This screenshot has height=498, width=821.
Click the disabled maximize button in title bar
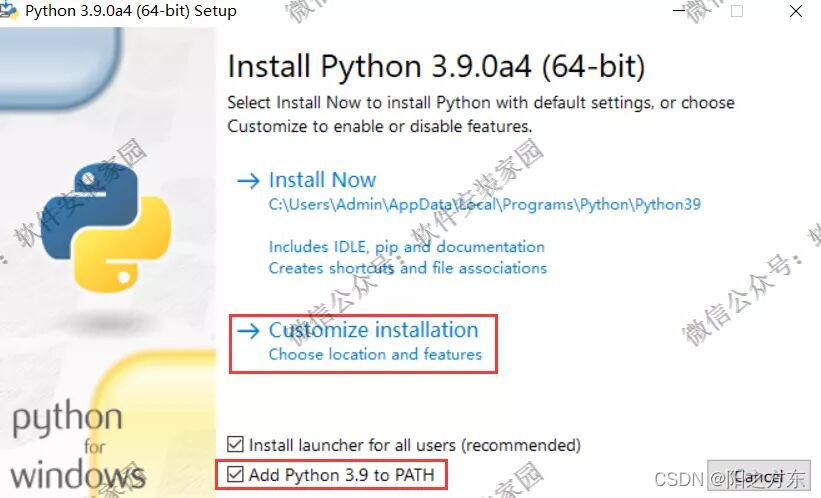click(x=737, y=11)
